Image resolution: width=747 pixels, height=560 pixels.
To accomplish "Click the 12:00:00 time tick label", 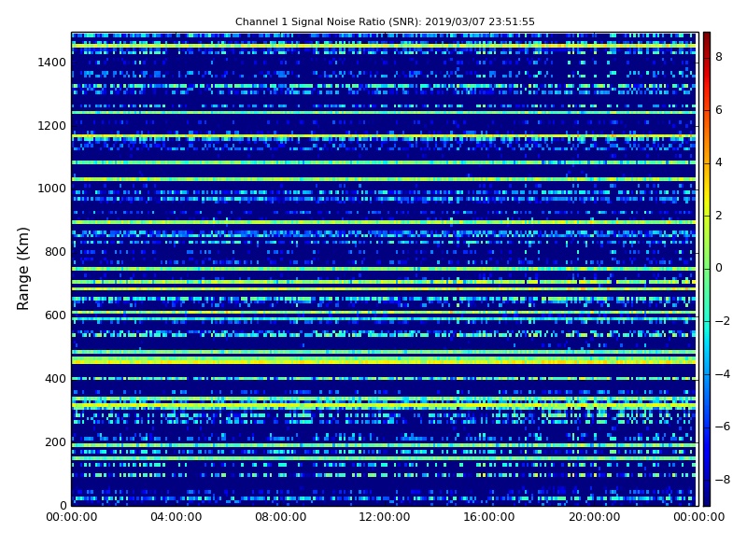I will click(385, 517).
